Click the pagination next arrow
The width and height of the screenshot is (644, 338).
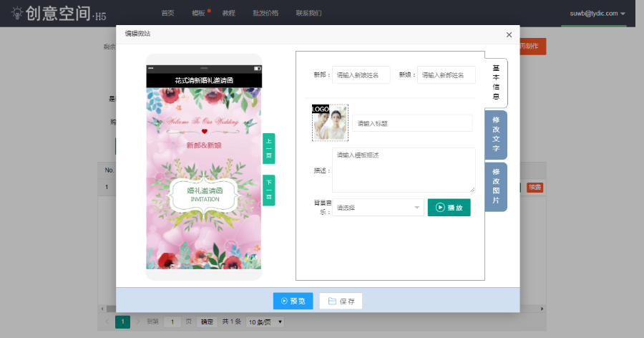[x=138, y=322]
